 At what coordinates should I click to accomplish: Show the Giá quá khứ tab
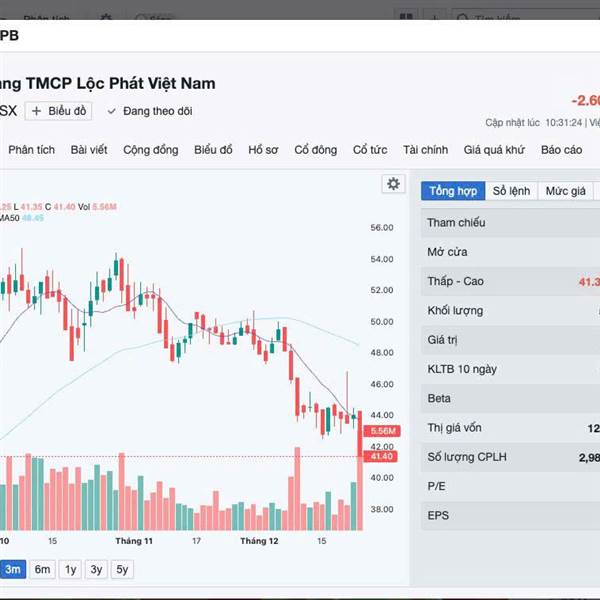coord(494,150)
